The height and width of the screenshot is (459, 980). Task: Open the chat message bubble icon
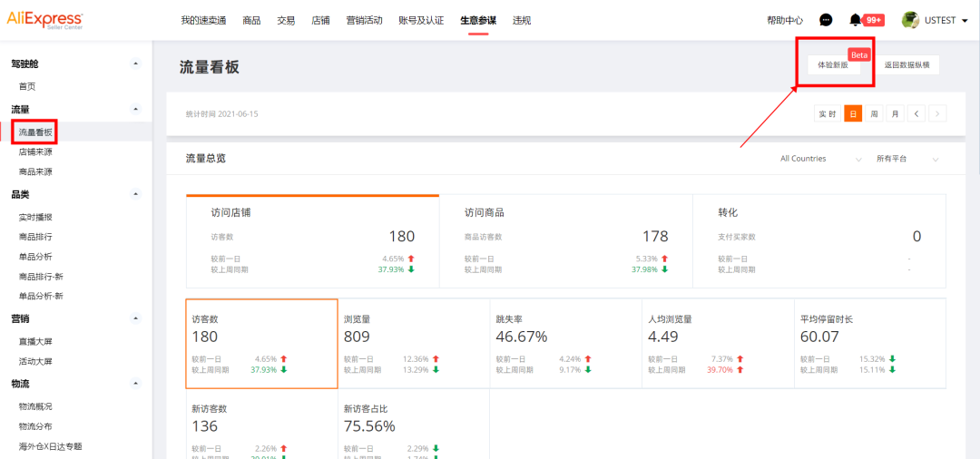[826, 20]
